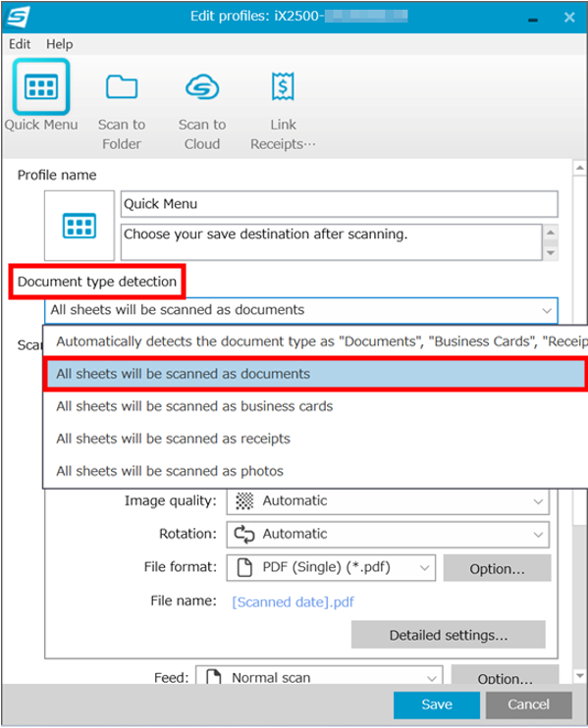Choose All sheets scanned as receipts
Screen dimensions: 588x728
tap(316, 439)
